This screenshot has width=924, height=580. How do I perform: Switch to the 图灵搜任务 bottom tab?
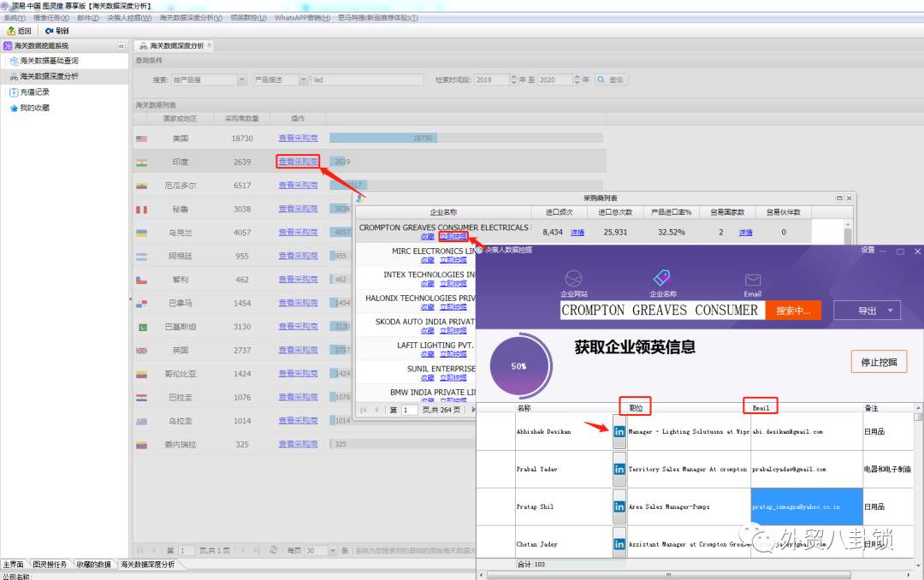(50, 565)
